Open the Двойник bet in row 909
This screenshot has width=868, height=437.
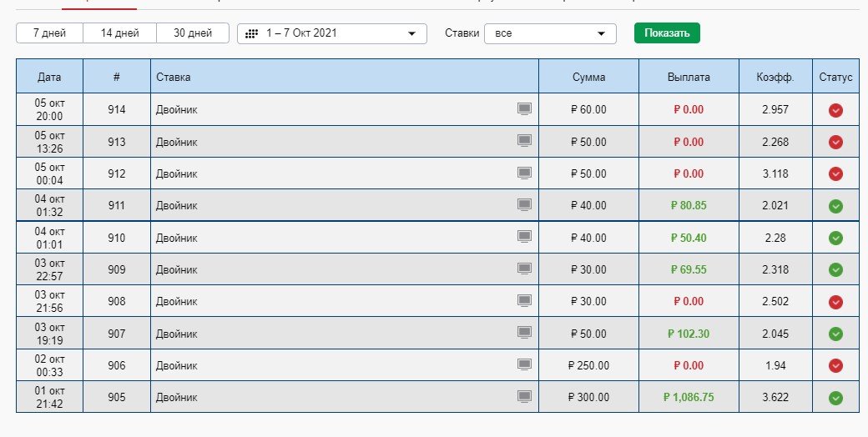[x=177, y=269]
